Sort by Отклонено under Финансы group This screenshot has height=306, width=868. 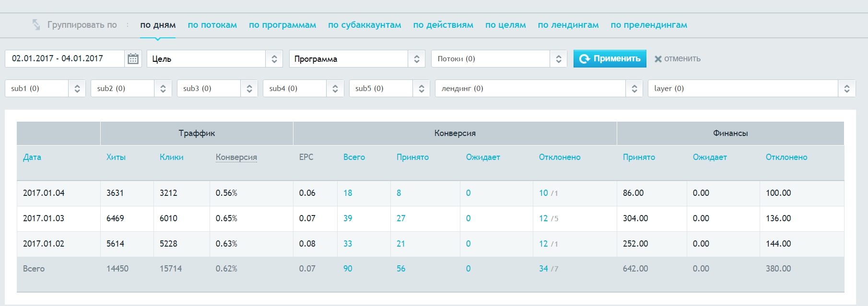tap(786, 157)
